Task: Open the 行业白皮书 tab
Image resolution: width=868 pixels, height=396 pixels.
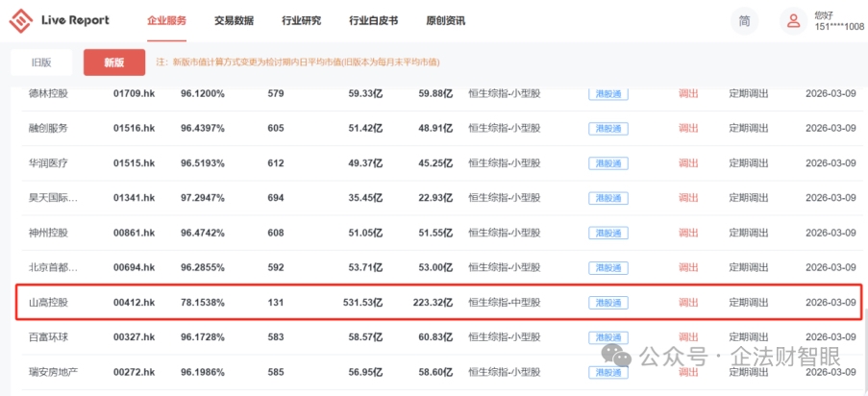Action: [x=373, y=21]
